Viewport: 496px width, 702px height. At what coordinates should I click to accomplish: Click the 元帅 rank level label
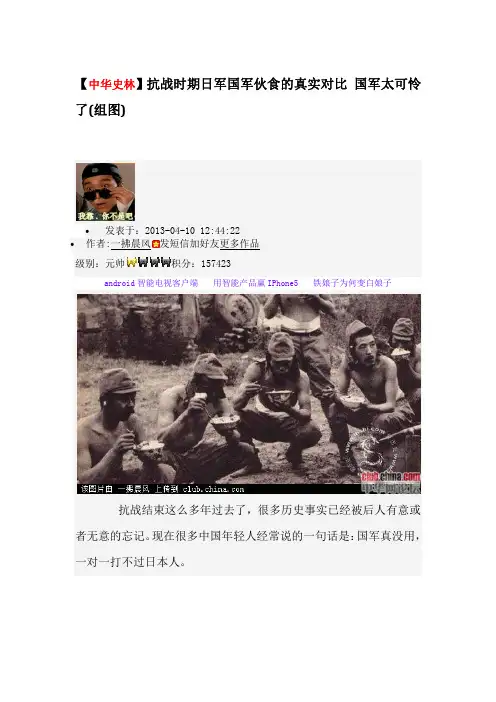coord(115,264)
